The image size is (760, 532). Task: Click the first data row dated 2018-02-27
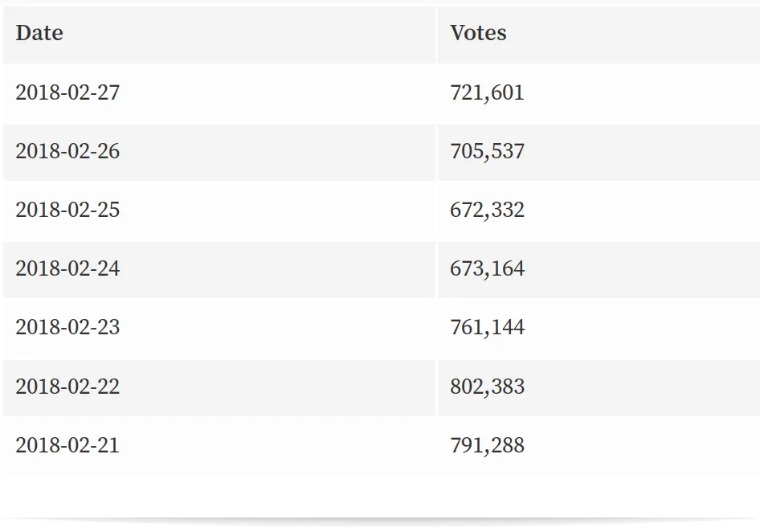coord(382,93)
